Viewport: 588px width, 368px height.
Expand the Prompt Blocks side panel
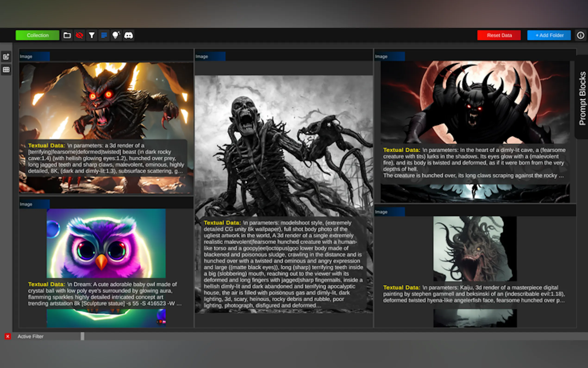(x=582, y=97)
